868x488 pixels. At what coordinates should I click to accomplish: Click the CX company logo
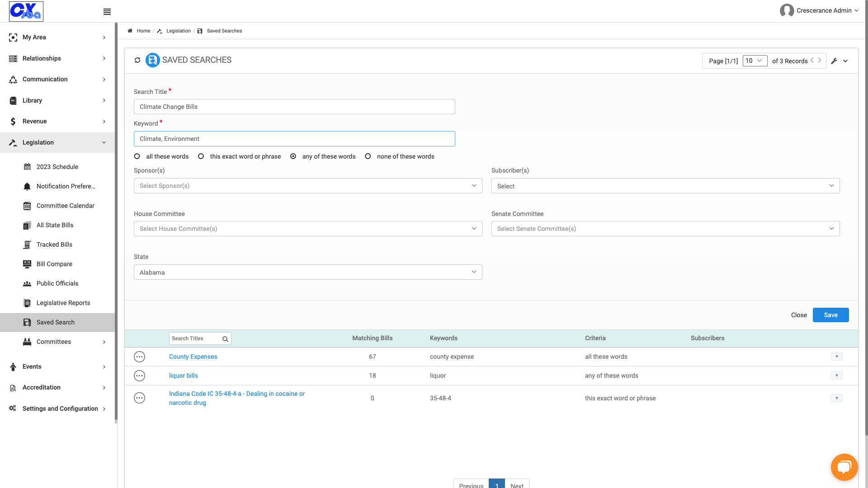[x=26, y=11]
